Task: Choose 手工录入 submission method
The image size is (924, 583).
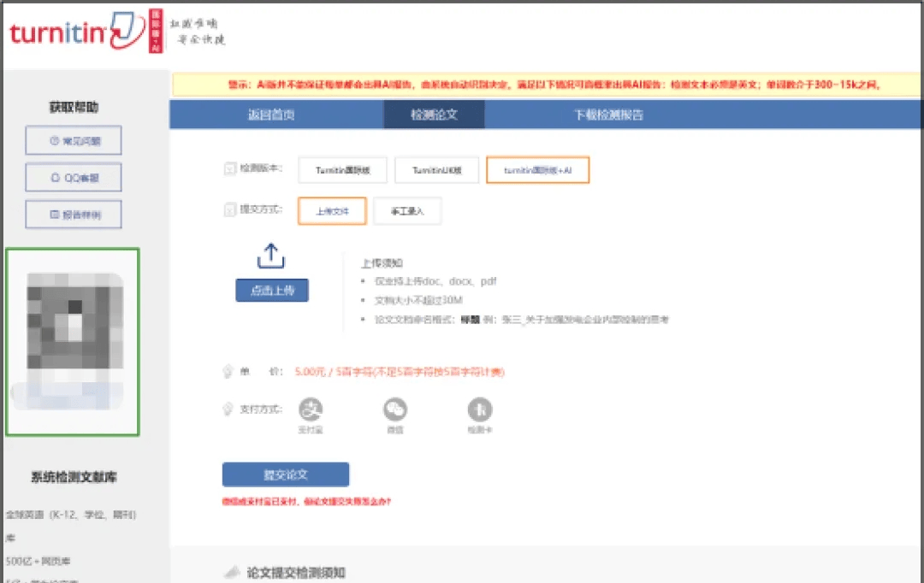Action: click(x=407, y=211)
